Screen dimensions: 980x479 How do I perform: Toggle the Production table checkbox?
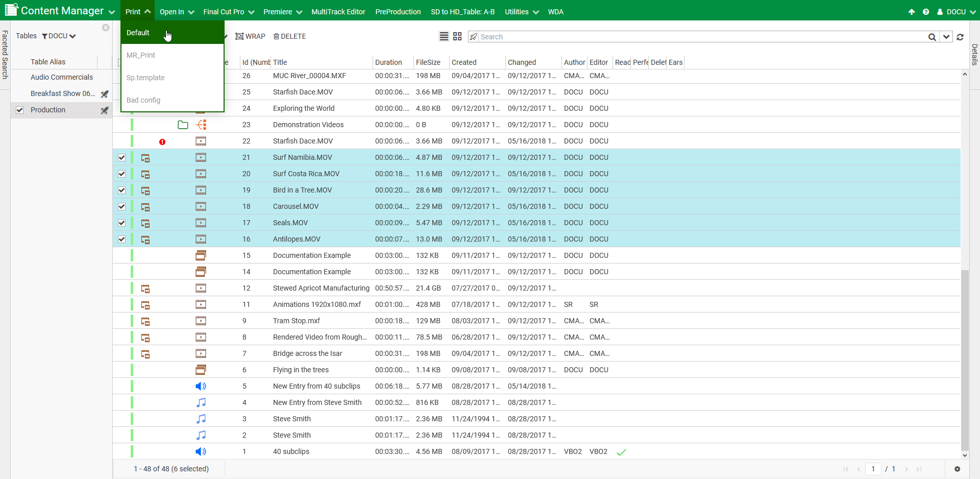tap(20, 110)
